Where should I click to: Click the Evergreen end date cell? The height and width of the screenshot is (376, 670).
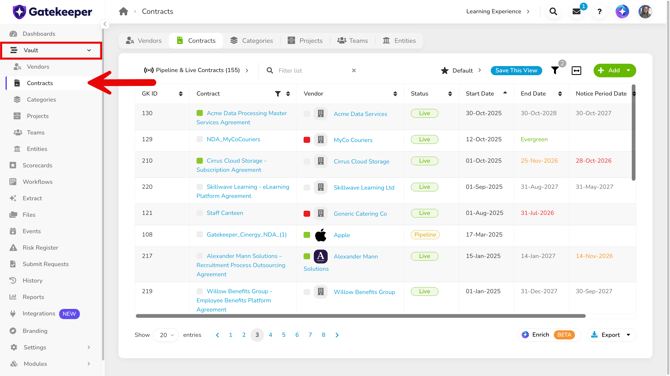(534, 139)
